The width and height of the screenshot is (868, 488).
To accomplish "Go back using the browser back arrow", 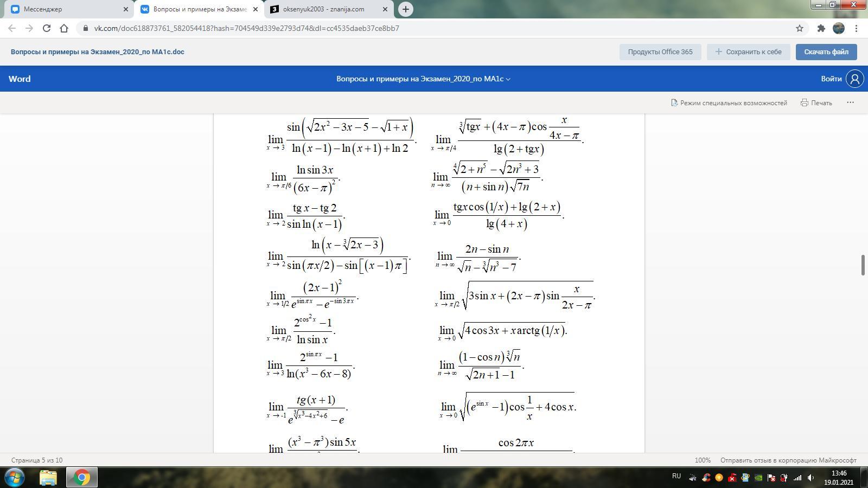I will click(x=12, y=28).
